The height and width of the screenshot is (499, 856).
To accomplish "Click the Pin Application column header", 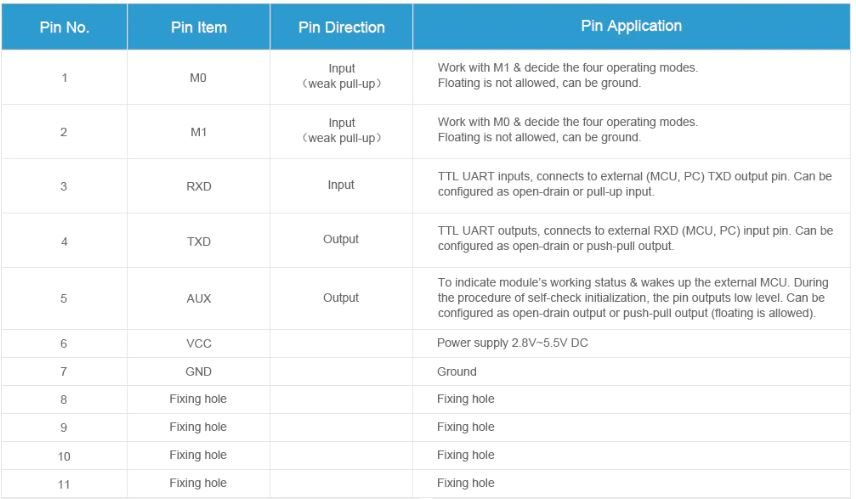I will [x=631, y=27].
